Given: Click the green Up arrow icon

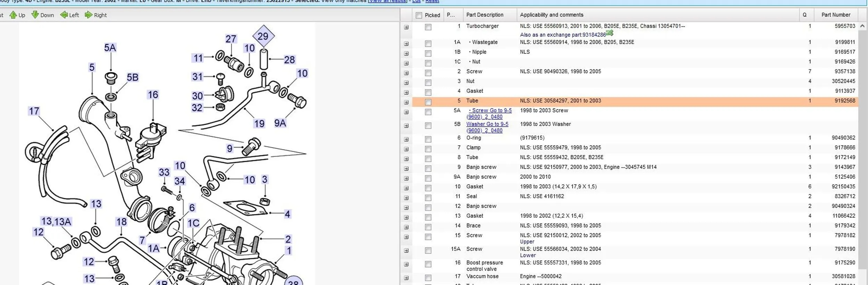Looking at the screenshot, I should coord(13,15).
